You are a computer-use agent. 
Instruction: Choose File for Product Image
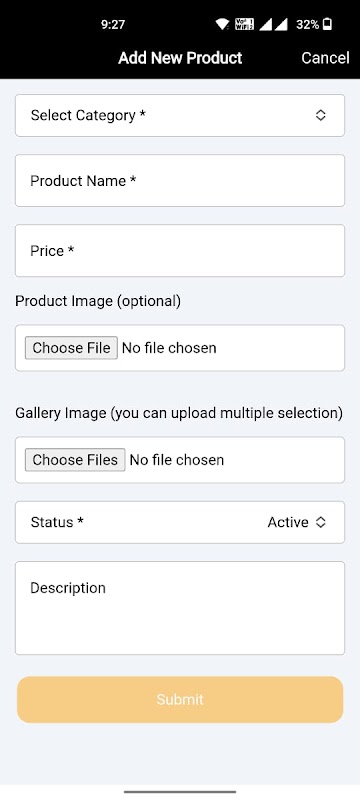point(71,348)
